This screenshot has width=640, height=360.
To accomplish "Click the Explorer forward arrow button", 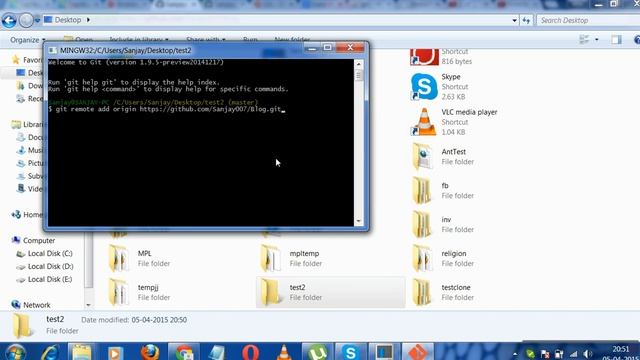I will 26,20.
